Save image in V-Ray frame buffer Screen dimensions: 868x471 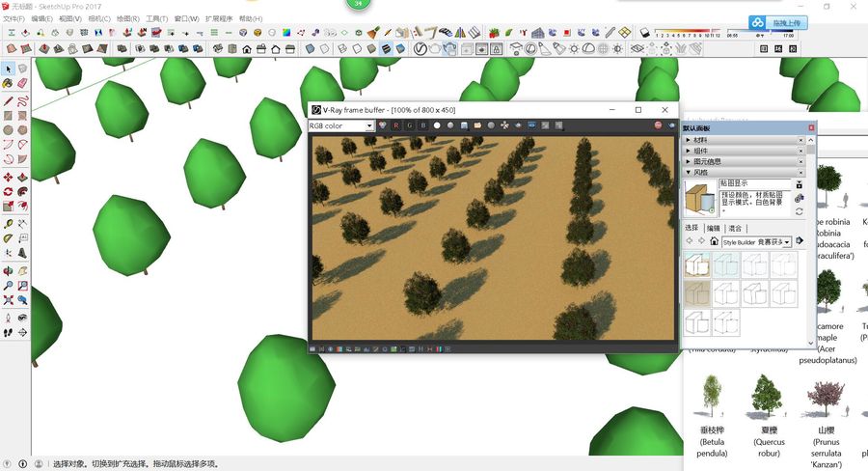click(465, 125)
